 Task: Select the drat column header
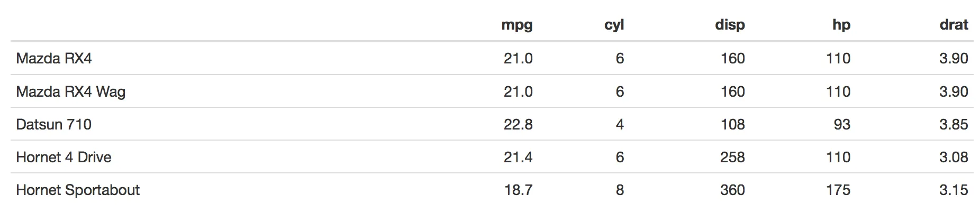click(954, 25)
